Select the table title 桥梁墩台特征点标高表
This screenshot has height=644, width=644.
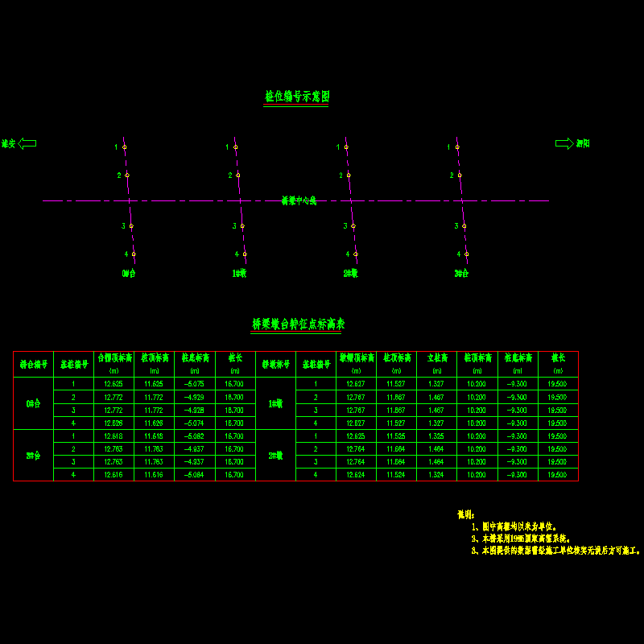tap(298, 324)
